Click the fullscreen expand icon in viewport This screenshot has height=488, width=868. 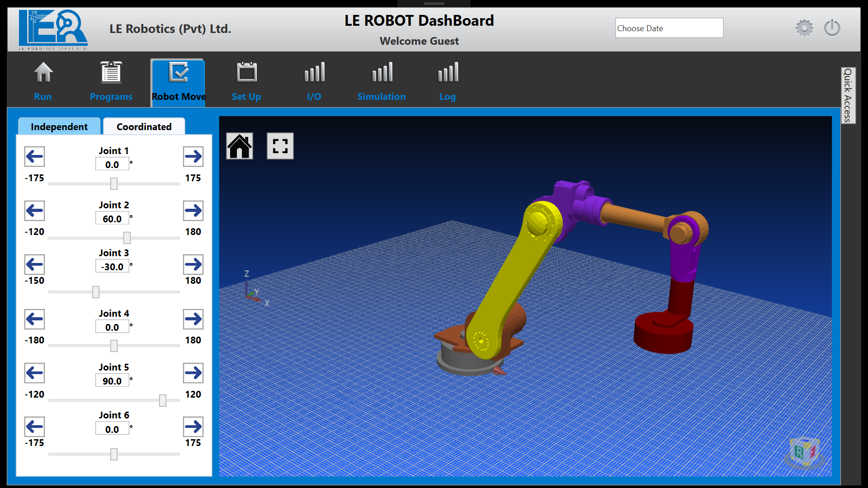[280, 146]
